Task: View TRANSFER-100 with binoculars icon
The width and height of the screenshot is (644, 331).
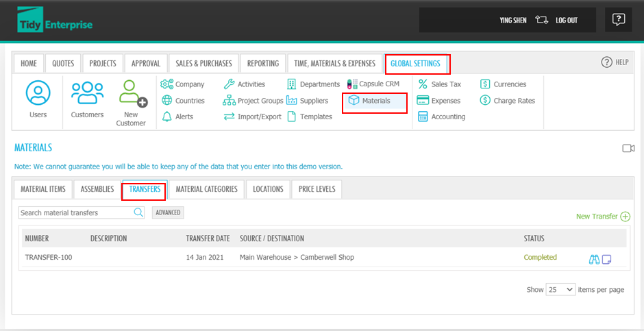Action: 594,259
